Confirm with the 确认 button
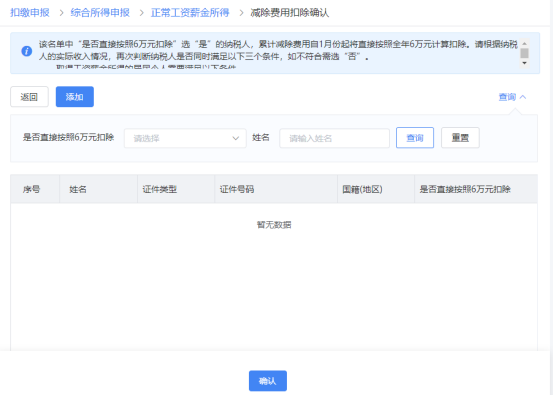Screen dimensions: 553x396 268,381
